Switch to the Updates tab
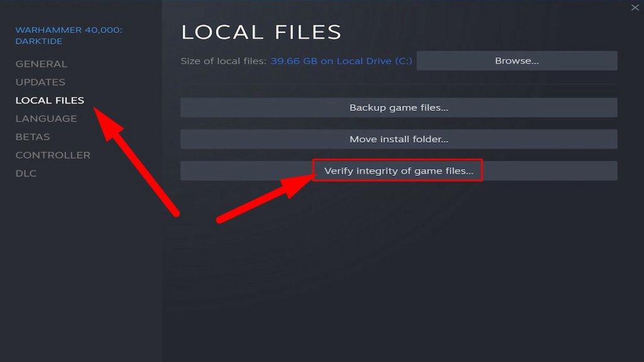The width and height of the screenshot is (644, 362). [x=40, y=82]
